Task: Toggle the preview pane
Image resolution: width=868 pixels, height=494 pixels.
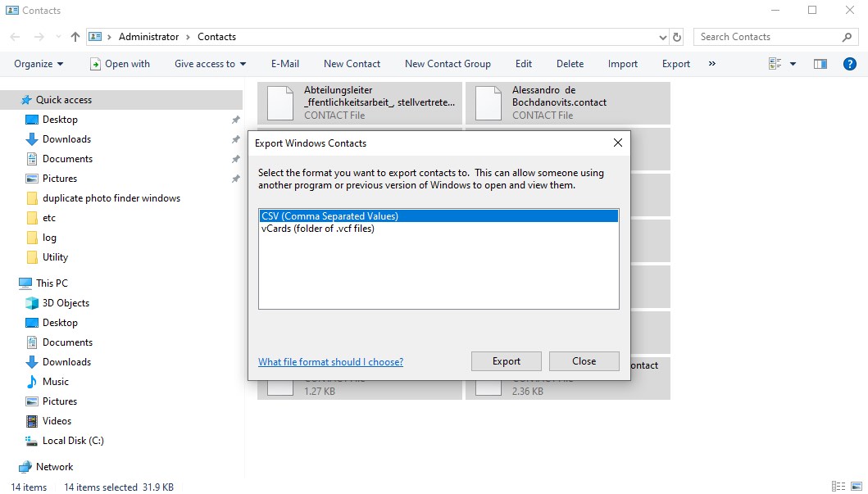Action: click(820, 63)
